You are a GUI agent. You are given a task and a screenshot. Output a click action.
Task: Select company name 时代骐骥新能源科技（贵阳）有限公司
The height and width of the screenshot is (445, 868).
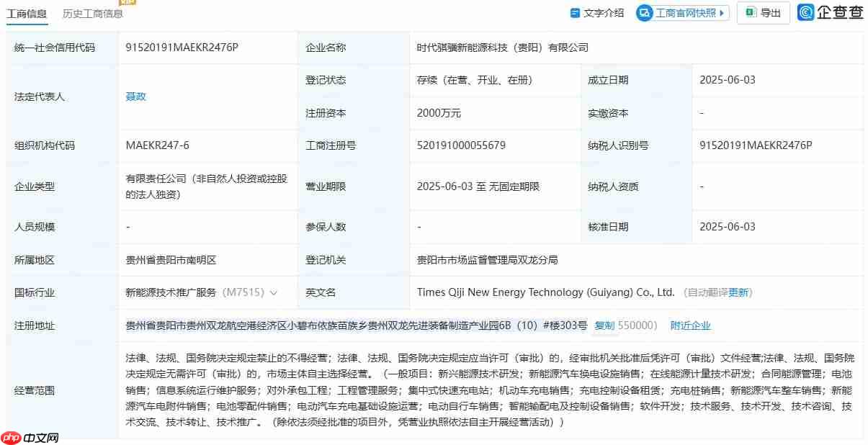point(503,48)
